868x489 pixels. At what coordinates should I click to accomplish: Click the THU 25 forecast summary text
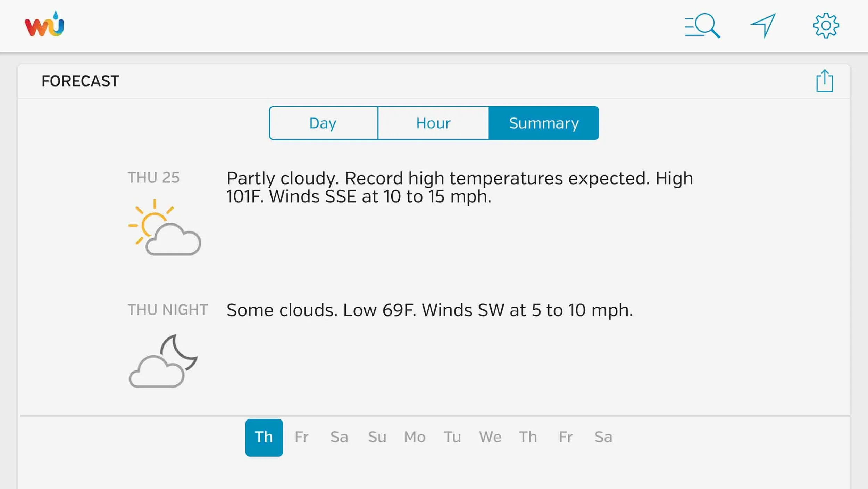coord(459,187)
